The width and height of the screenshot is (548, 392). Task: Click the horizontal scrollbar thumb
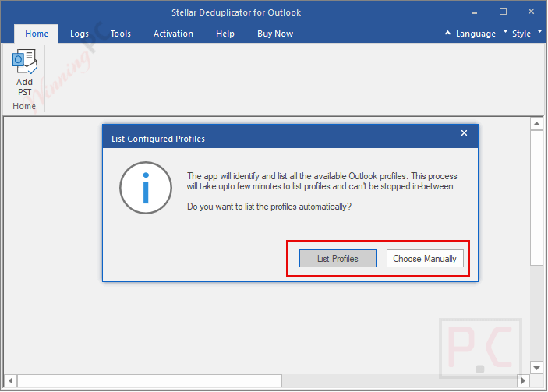pyautogui.click(x=150, y=380)
